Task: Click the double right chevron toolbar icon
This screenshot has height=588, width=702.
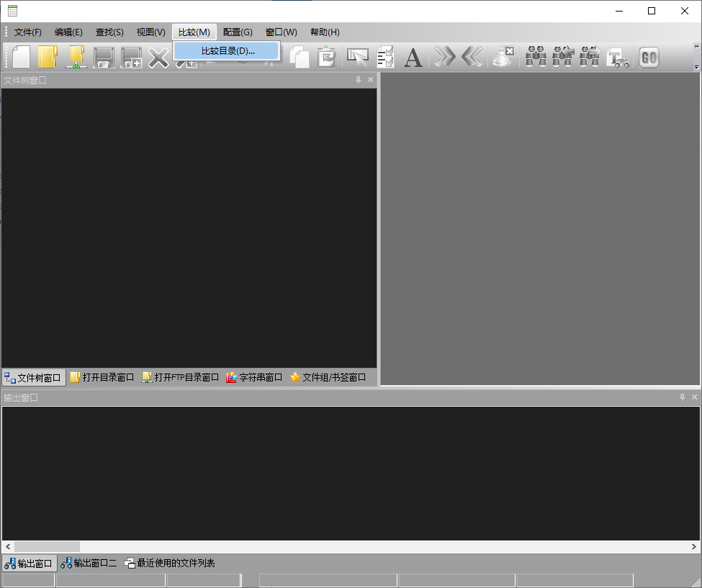Action: point(445,57)
